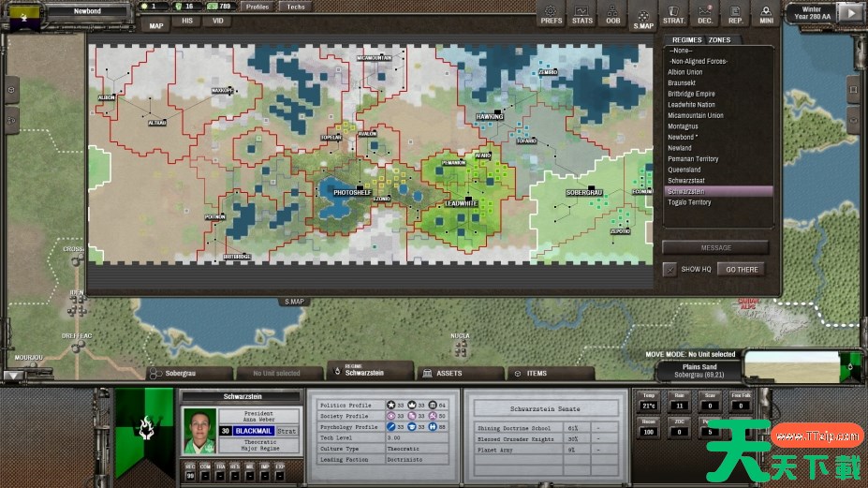Click the MESSAGE button

(x=715, y=247)
